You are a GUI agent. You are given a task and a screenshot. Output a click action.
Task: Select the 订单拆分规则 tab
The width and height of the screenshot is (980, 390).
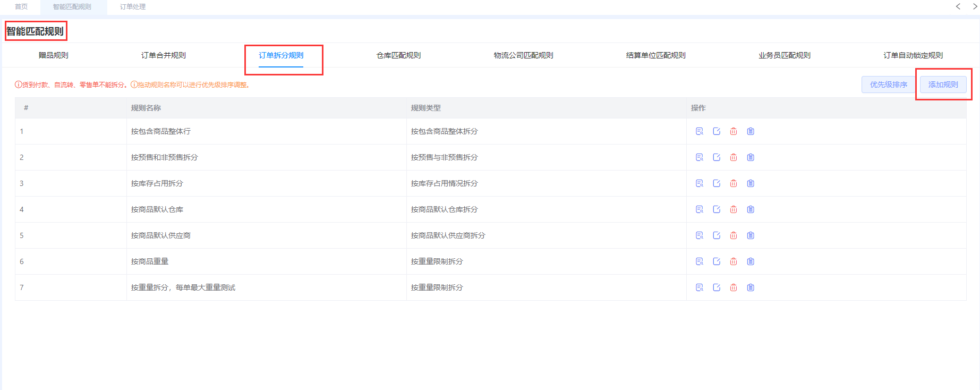pyautogui.click(x=281, y=55)
